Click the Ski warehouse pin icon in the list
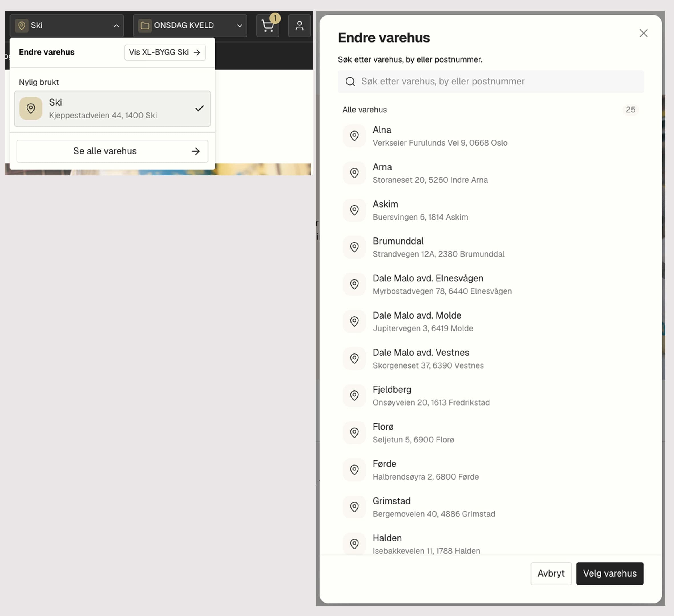Viewport: 674px width, 616px height. point(31,108)
